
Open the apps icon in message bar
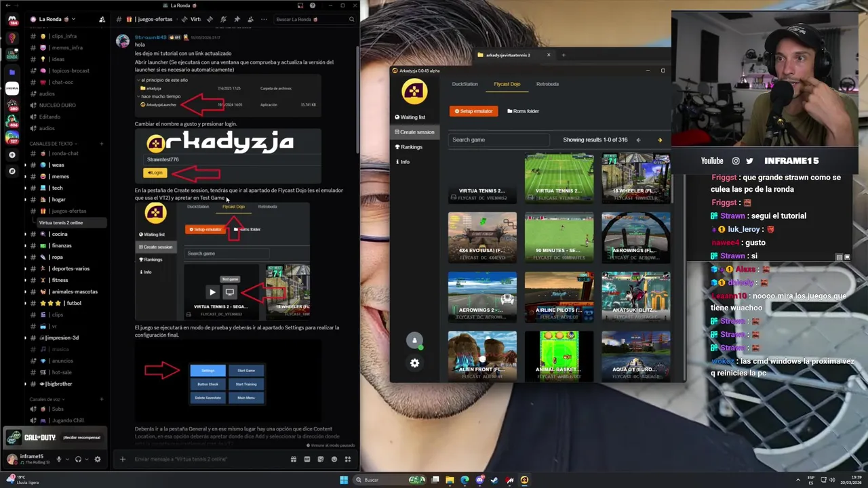click(348, 459)
